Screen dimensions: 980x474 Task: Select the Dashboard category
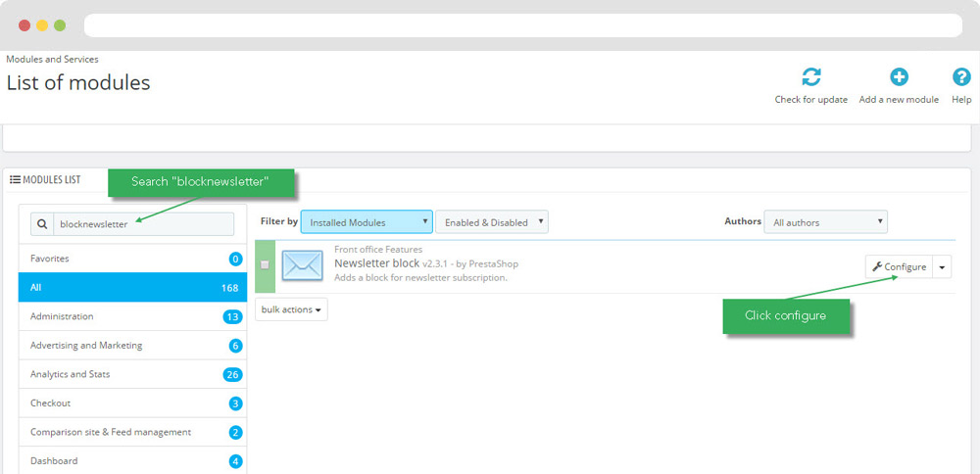(x=132, y=461)
